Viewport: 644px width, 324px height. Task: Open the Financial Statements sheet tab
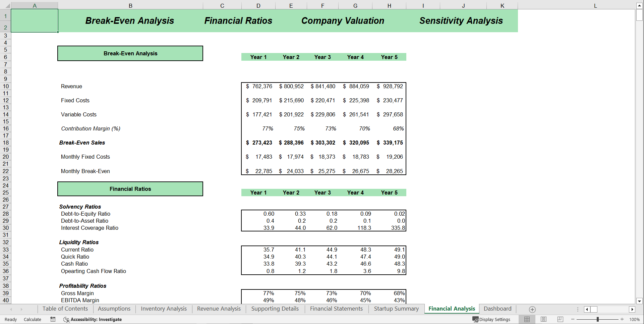336,309
